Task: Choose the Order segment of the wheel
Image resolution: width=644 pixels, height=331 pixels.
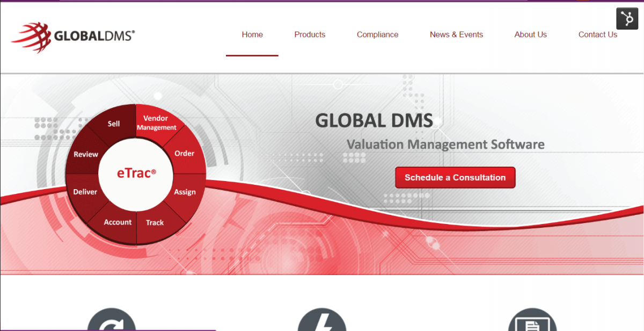Action: [x=184, y=154]
